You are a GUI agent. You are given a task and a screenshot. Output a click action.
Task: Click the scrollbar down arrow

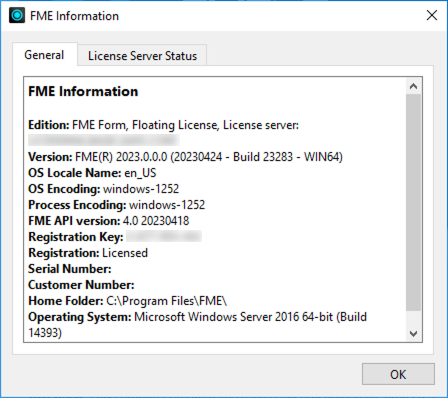pos(413,333)
